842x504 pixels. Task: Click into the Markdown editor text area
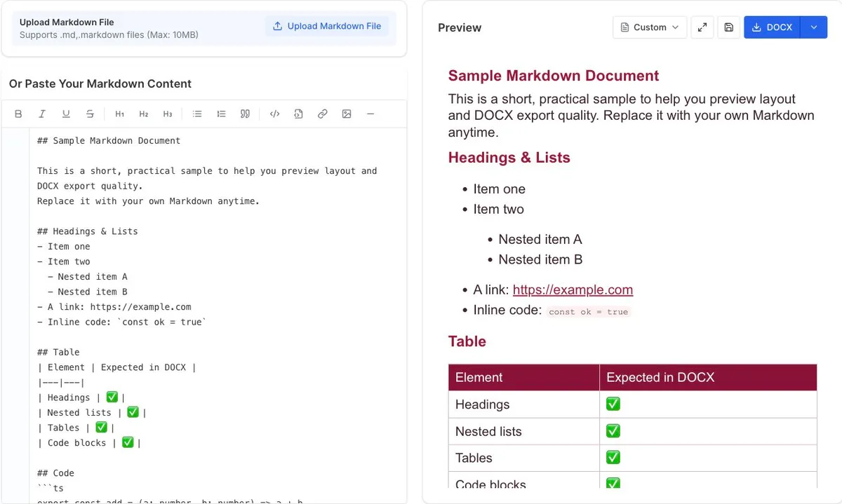click(218, 315)
